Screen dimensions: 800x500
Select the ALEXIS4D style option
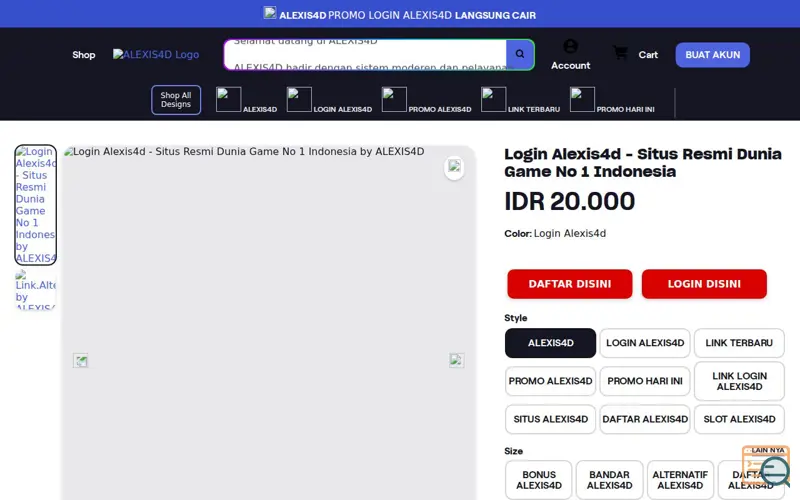click(550, 343)
